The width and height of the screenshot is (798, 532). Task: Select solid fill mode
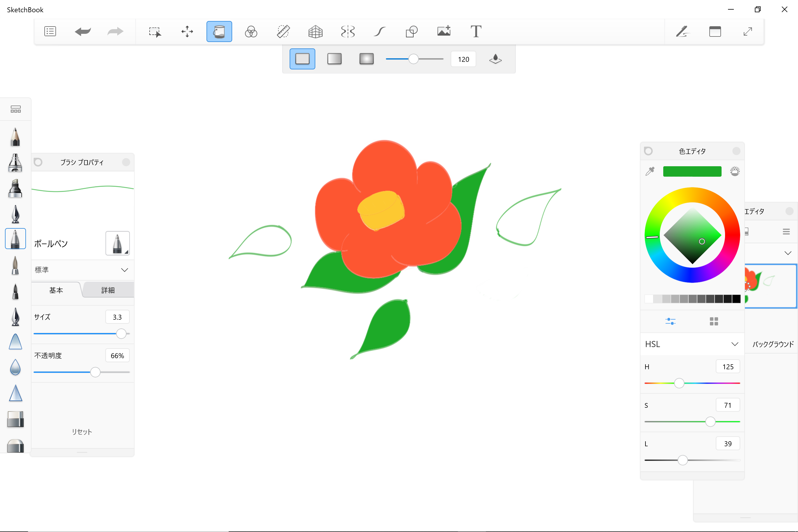tap(302, 59)
